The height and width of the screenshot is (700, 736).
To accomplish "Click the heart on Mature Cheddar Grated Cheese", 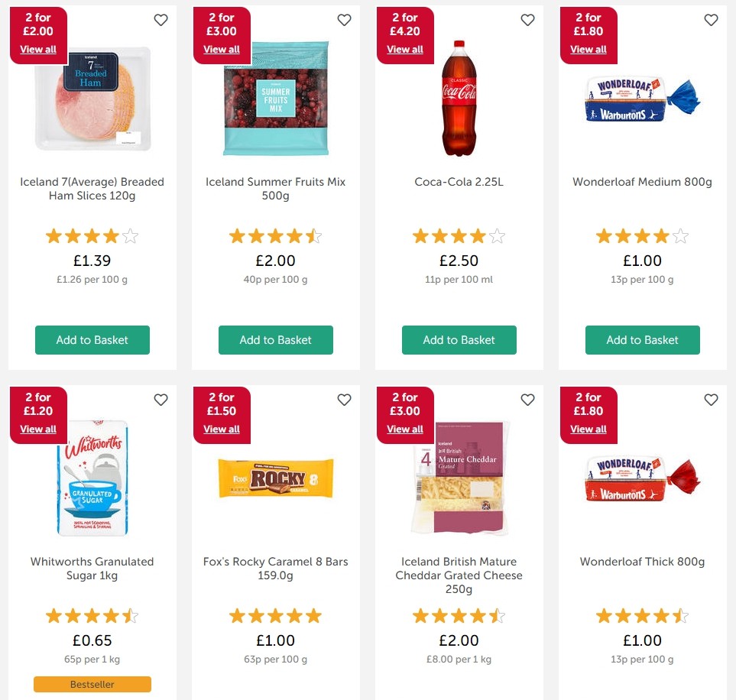I will click(x=527, y=400).
